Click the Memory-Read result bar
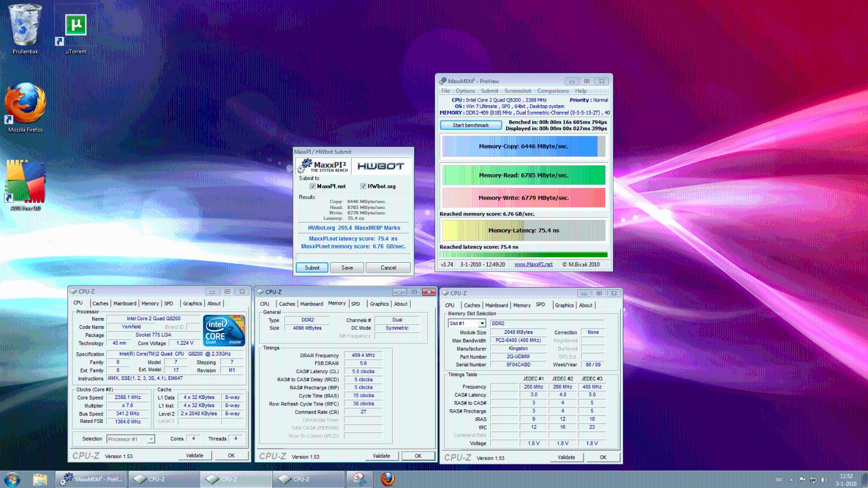This screenshot has height=488, width=868. 524,175
